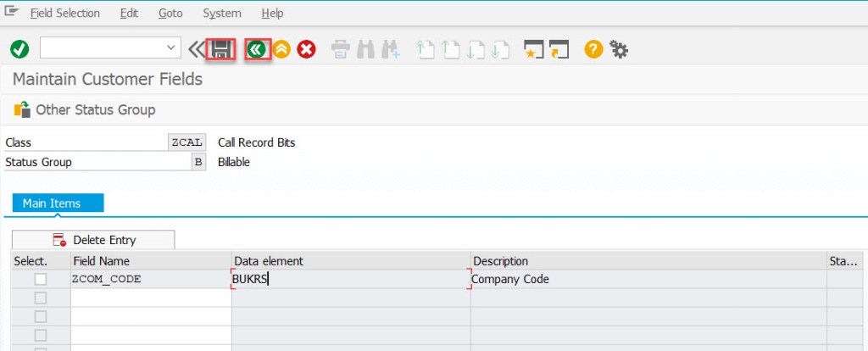
Task: Tick the checkbox in second table row
Action: tap(41, 298)
